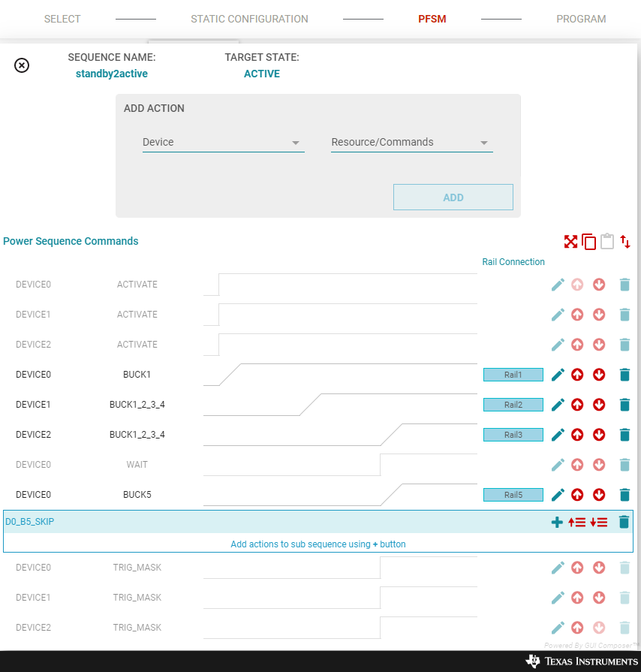Close the sequence editor with X icon
The image size is (641, 672).
point(22,65)
